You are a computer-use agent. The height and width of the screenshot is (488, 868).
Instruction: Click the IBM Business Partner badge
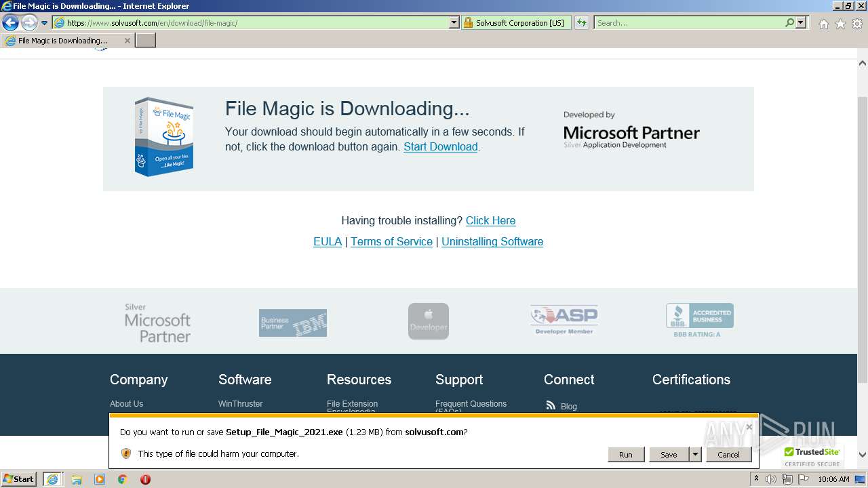pos(293,323)
